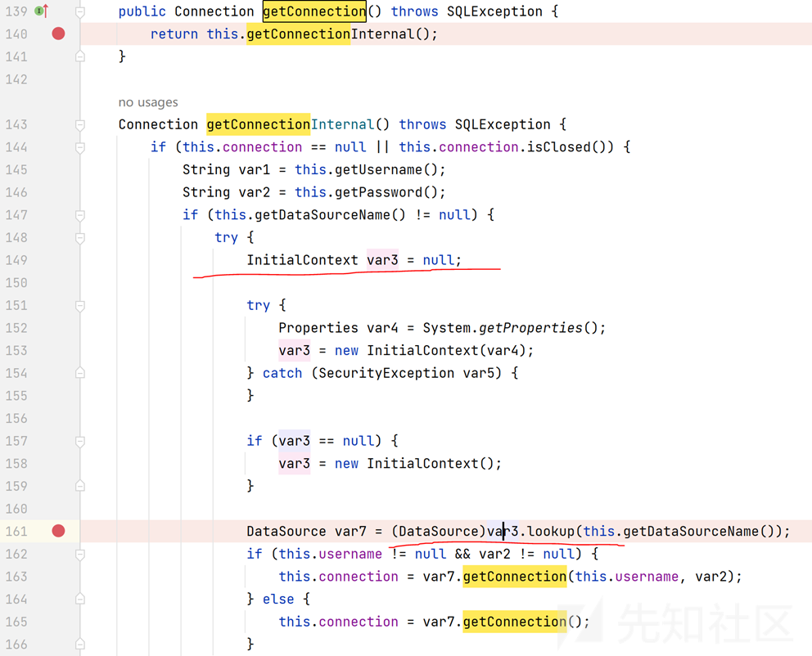The image size is (812, 656).
Task: Click the fold marker at line 147
Action: pyautogui.click(x=80, y=215)
